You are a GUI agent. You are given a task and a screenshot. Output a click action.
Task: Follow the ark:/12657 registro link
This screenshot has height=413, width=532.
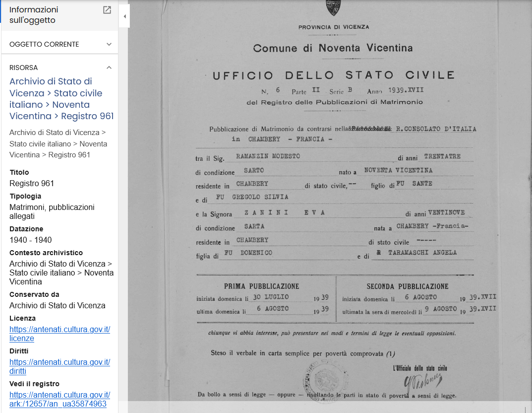click(x=59, y=400)
